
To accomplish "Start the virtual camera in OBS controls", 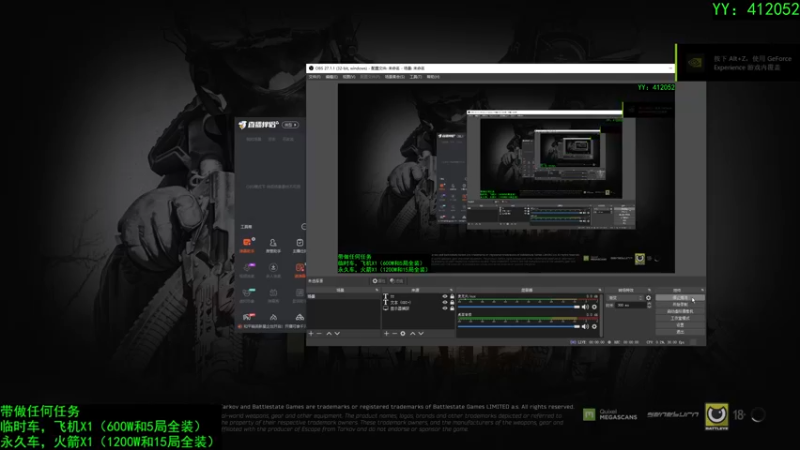I will (680, 311).
